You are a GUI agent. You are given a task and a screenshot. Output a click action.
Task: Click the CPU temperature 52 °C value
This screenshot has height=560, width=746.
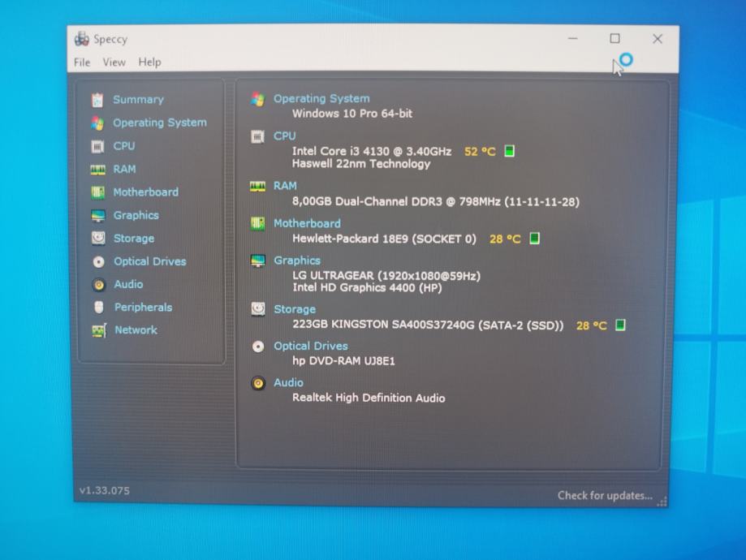480,152
